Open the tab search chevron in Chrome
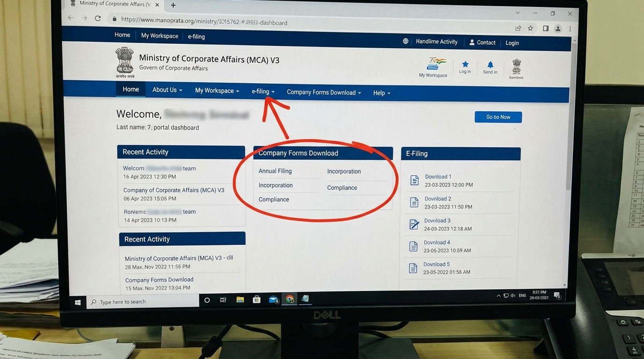Screen dimensions: 644x359 pos(517,13)
